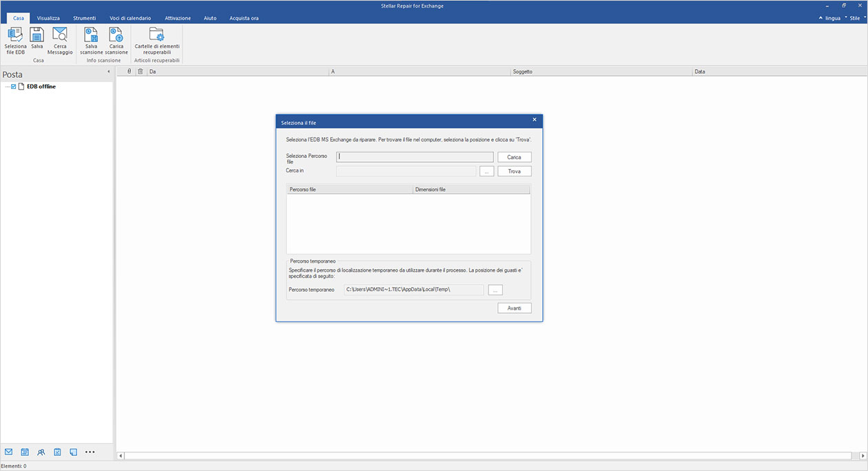Focus the Seleziona Percorso file input

[x=415, y=157]
